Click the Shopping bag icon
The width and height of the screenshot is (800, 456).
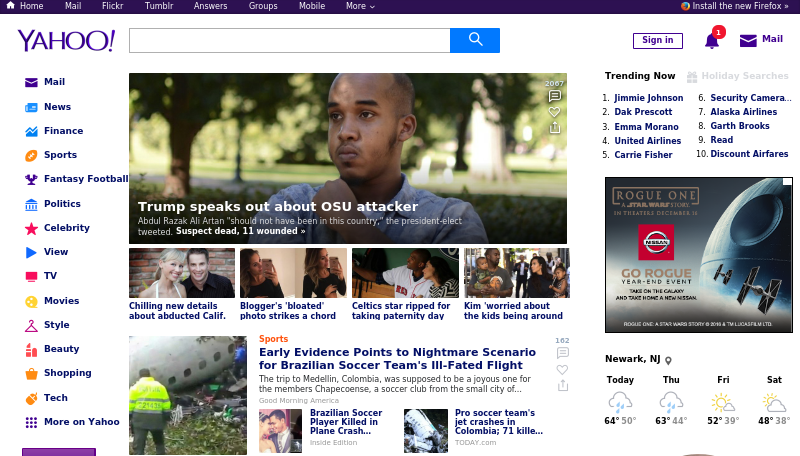pos(31,373)
